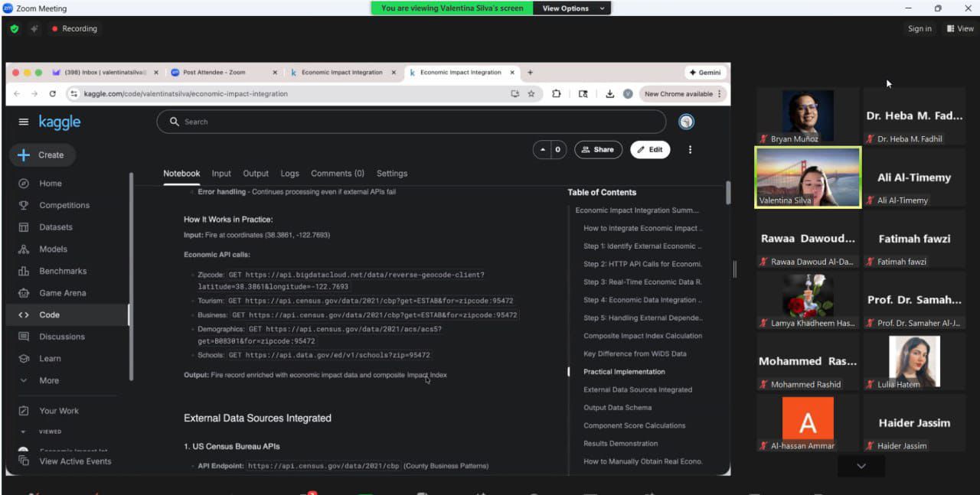Image resolution: width=980 pixels, height=495 pixels.
Task: Click the Kaggle search field
Action: [411, 122]
